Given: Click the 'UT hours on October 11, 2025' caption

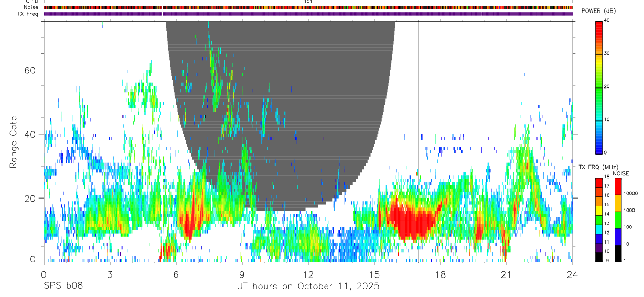Looking at the screenshot, I should coord(308,286).
